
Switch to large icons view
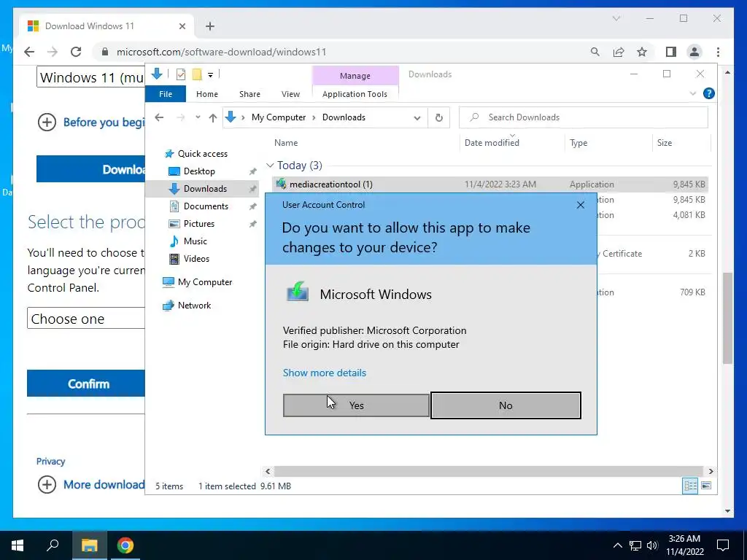706,486
